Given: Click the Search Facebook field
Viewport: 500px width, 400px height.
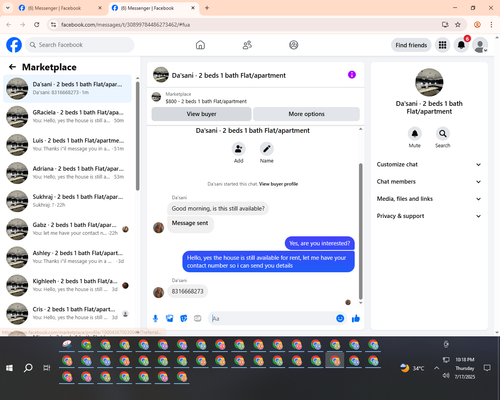Looking at the screenshot, I should pos(80,45).
